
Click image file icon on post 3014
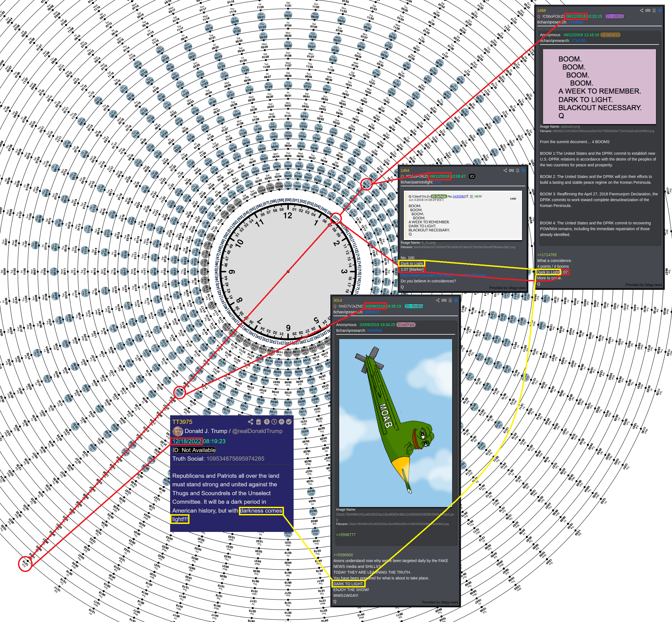(x=450, y=300)
